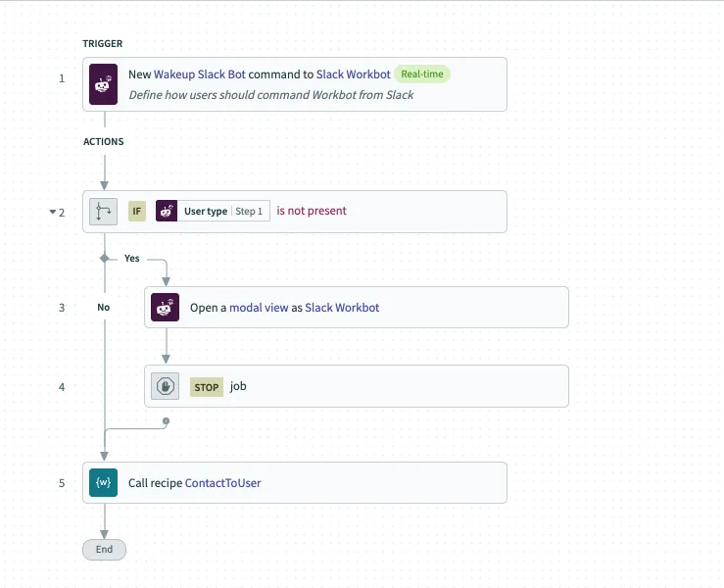Image resolution: width=724 pixels, height=588 pixels.
Task: Click the End node
Action: click(104, 550)
